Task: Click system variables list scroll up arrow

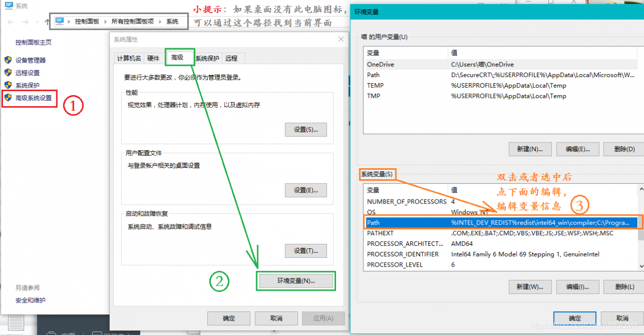Action: tap(641, 189)
